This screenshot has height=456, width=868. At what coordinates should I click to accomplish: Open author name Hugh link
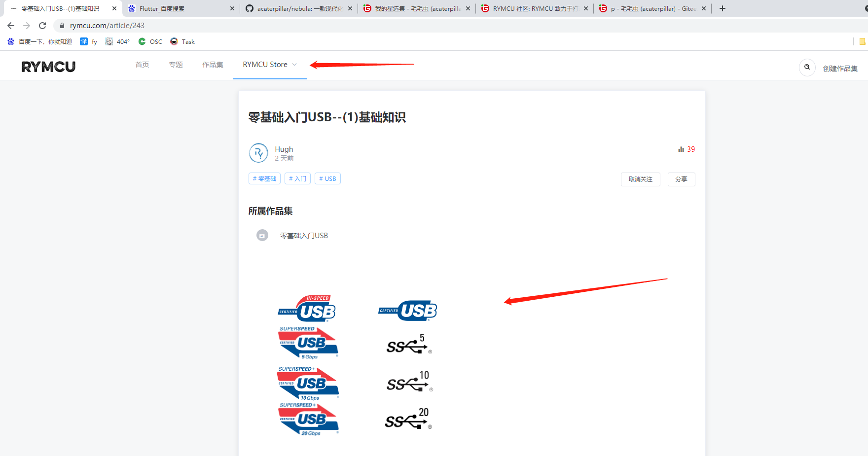[284, 149]
